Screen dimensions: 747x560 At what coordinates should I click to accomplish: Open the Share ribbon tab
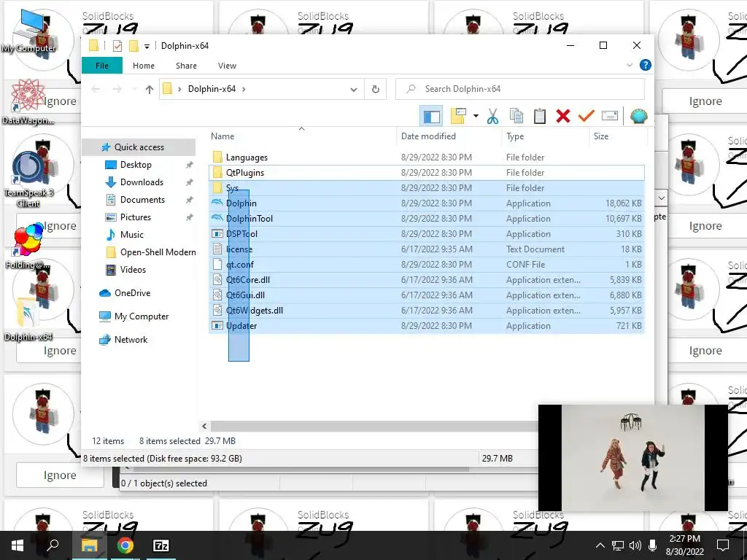(186, 66)
